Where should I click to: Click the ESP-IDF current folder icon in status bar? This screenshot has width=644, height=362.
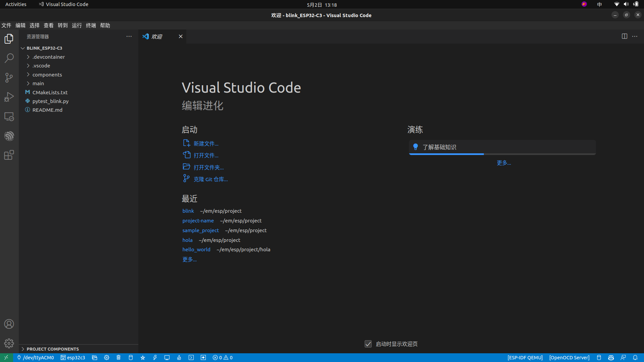[95, 358]
